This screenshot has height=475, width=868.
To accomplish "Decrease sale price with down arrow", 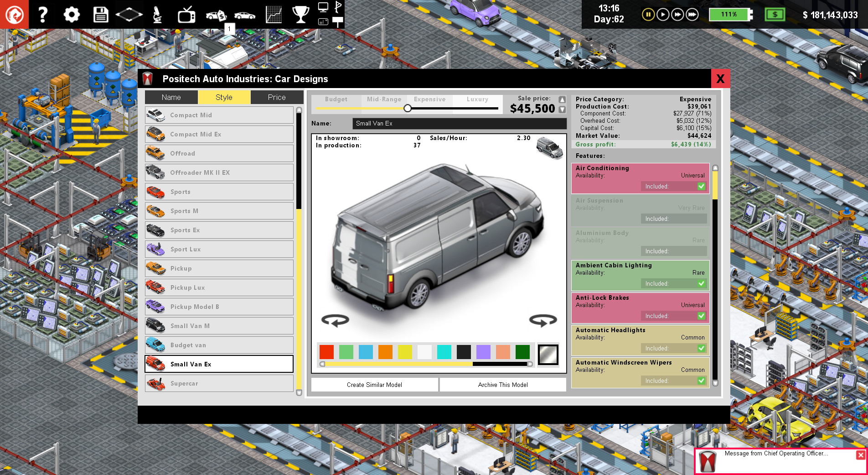I will point(562,110).
